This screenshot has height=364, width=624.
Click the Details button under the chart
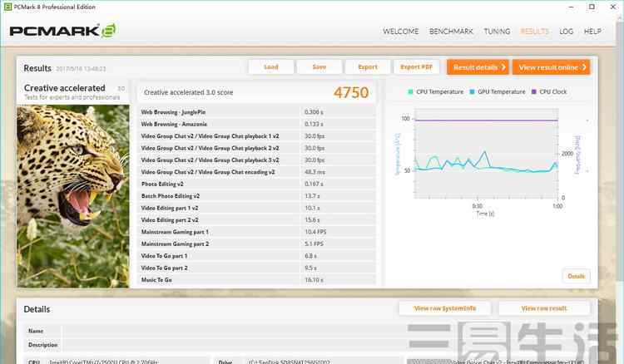pos(576,276)
